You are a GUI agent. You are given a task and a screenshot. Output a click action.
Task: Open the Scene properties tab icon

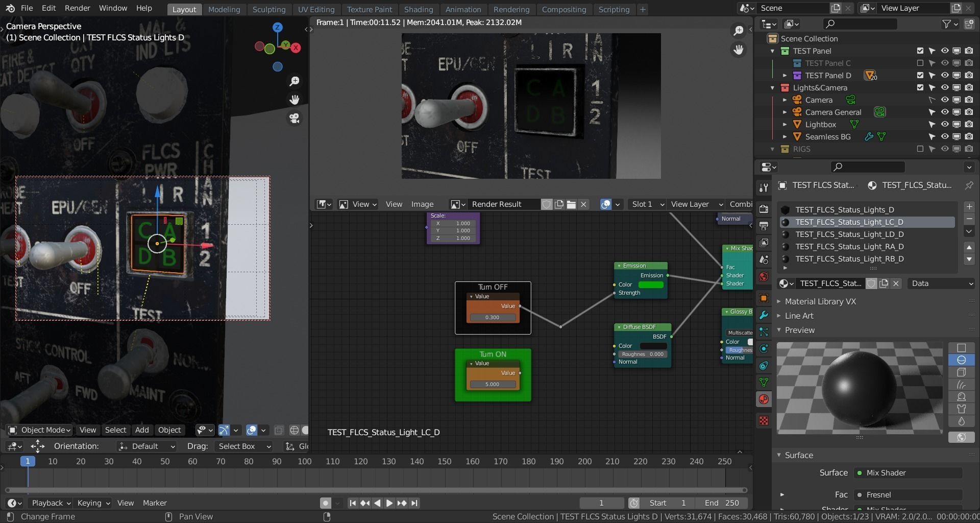click(764, 259)
